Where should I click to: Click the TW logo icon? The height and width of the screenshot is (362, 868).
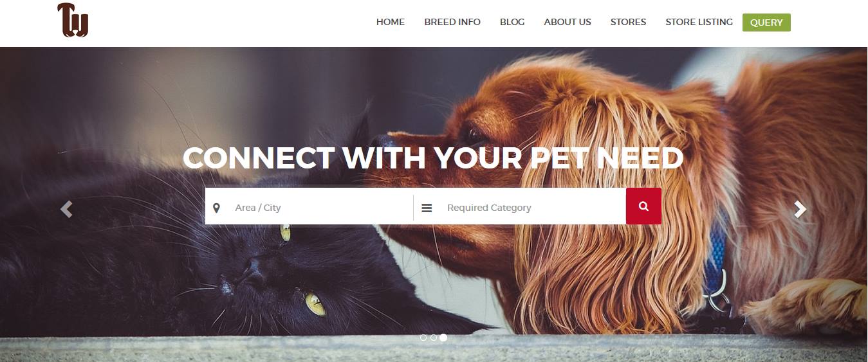tap(73, 21)
